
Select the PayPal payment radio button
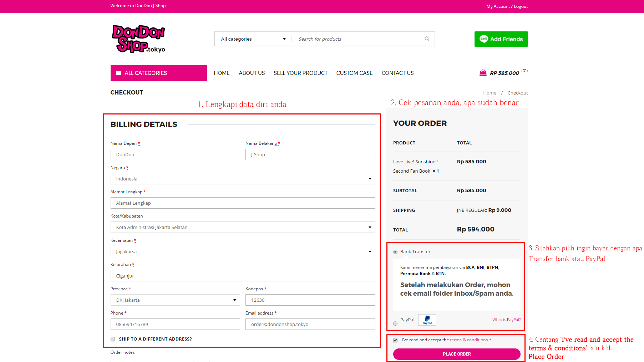tap(395, 323)
